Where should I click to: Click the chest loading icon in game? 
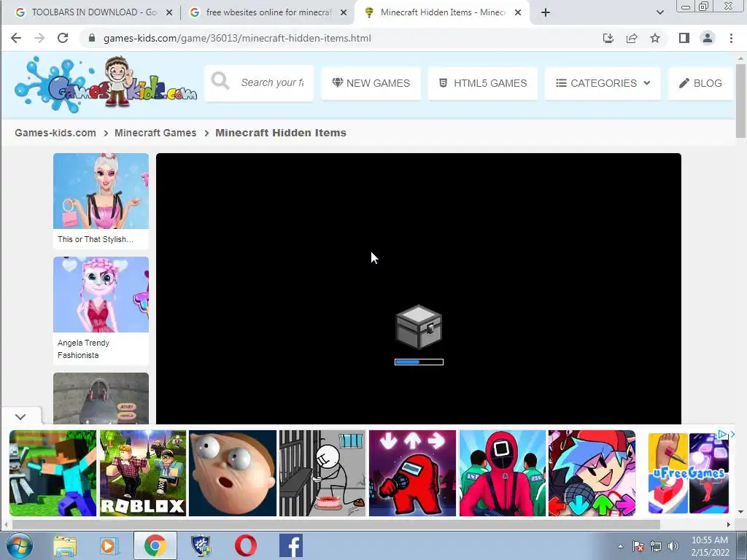click(x=419, y=327)
